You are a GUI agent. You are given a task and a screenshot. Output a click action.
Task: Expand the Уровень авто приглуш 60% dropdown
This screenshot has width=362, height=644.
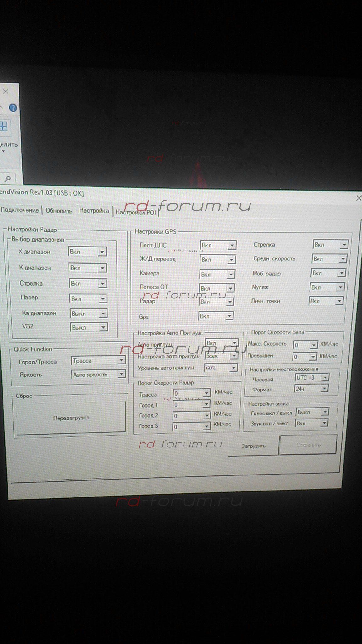pyautogui.click(x=233, y=368)
